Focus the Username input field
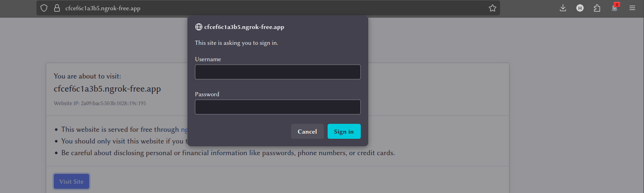 click(278, 72)
